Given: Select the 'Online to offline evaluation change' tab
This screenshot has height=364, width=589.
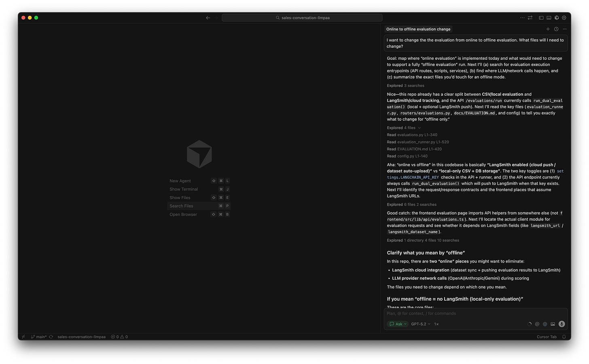Looking at the screenshot, I should 418,29.
